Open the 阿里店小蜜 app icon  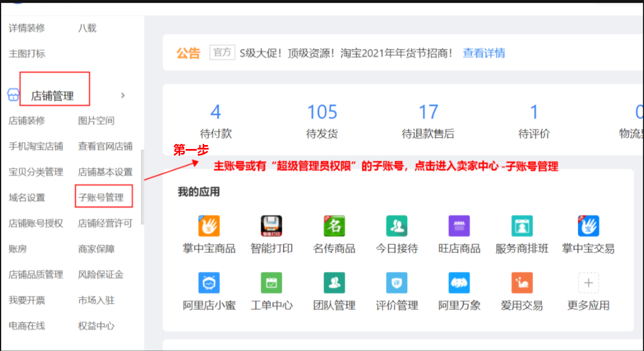coord(208,283)
